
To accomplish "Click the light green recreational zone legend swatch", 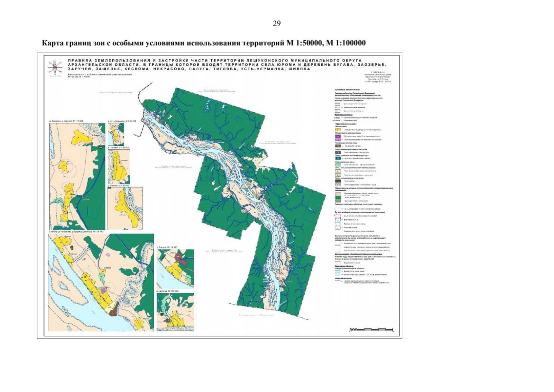I will 338,165.
